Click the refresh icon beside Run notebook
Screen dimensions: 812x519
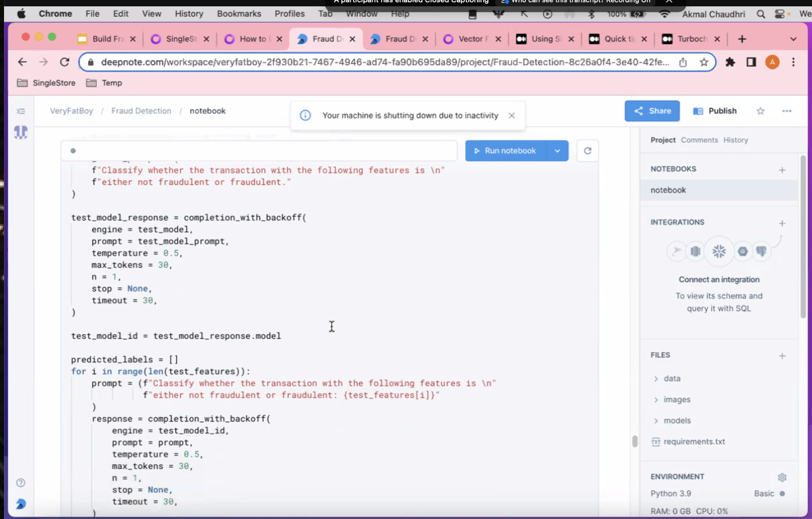pos(587,151)
